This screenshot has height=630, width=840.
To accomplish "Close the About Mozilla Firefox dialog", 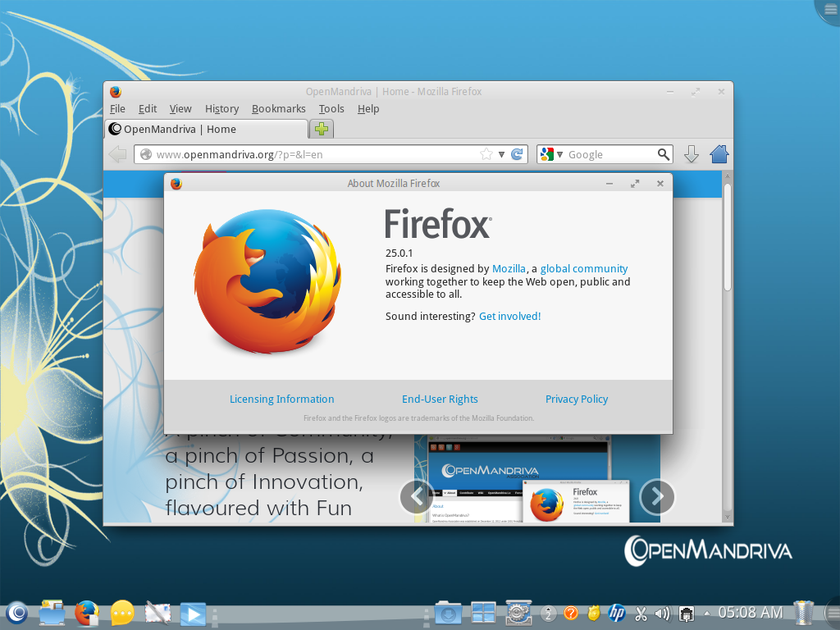I will [x=660, y=184].
